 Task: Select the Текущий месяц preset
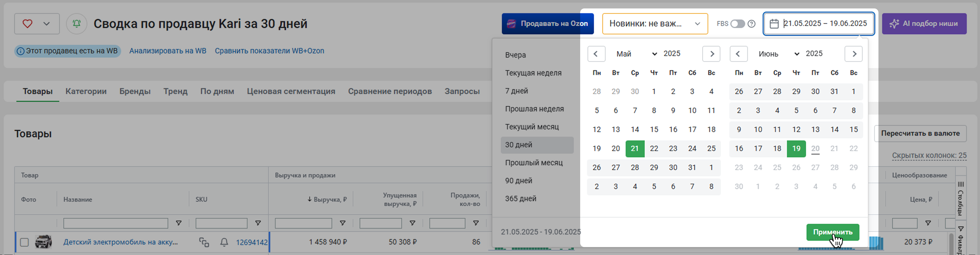[537, 126]
